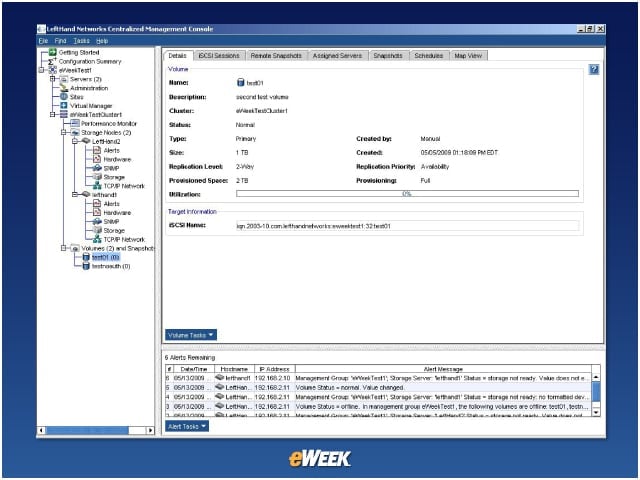Open the Volume Tasks dropdown

coord(191,335)
